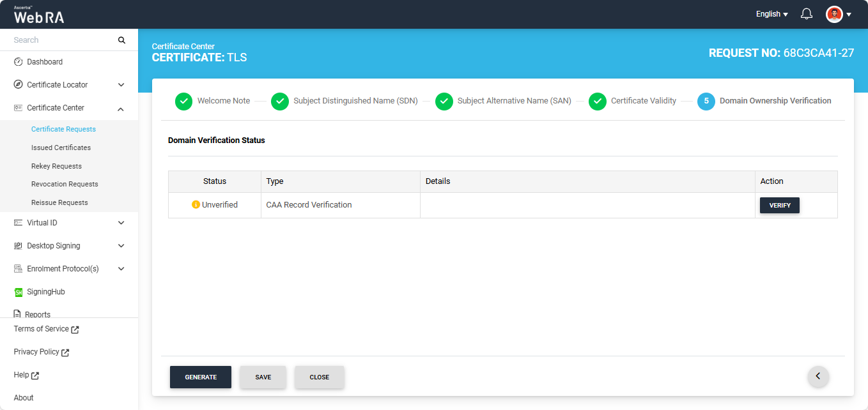This screenshot has height=410, width=868.
Task: Click the SigningHub green icon
Action: (x=19, y=292)
